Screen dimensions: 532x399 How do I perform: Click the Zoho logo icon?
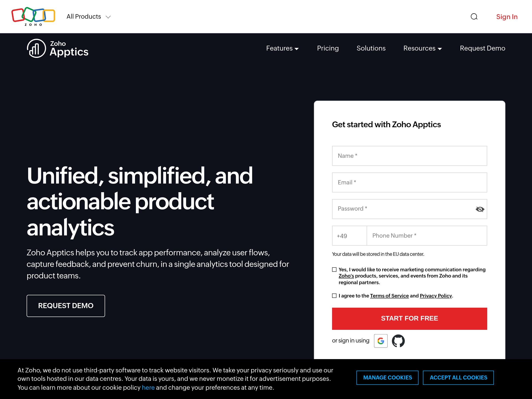[x=33, y=16]
